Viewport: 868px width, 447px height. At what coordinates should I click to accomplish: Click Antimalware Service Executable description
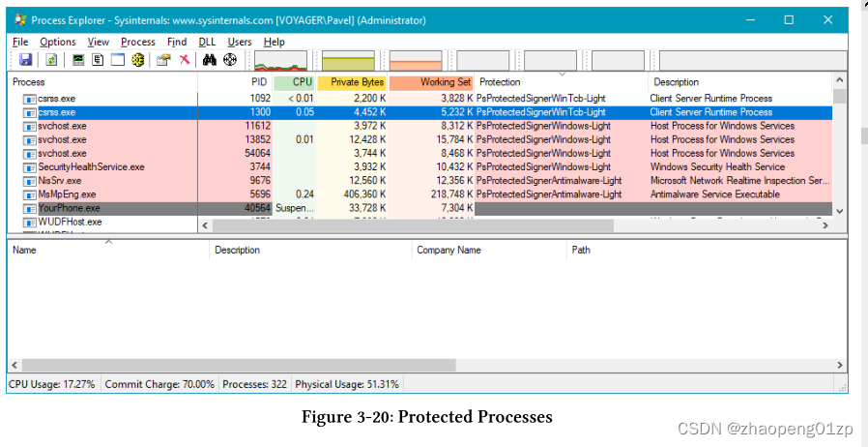(x=715, y=194)
